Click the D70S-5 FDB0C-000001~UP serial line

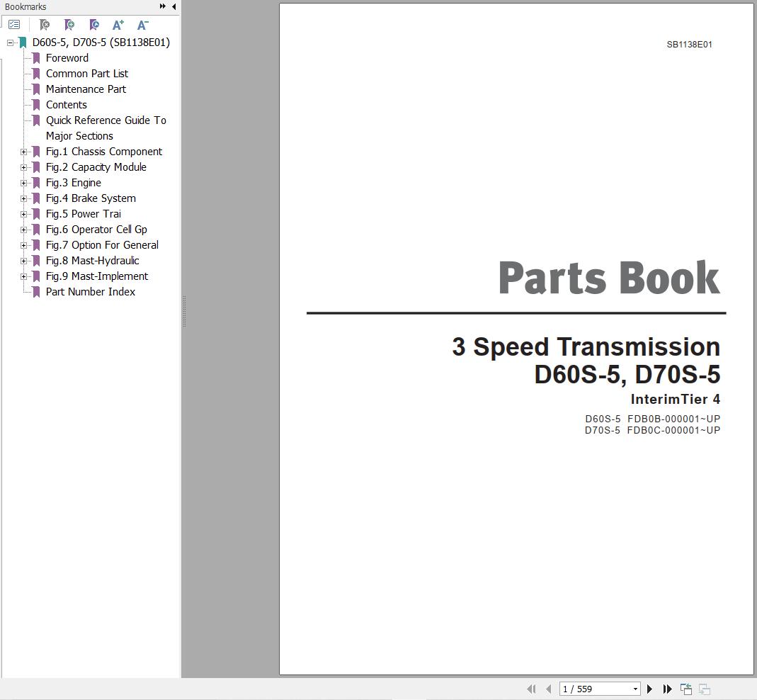point(653,431)
